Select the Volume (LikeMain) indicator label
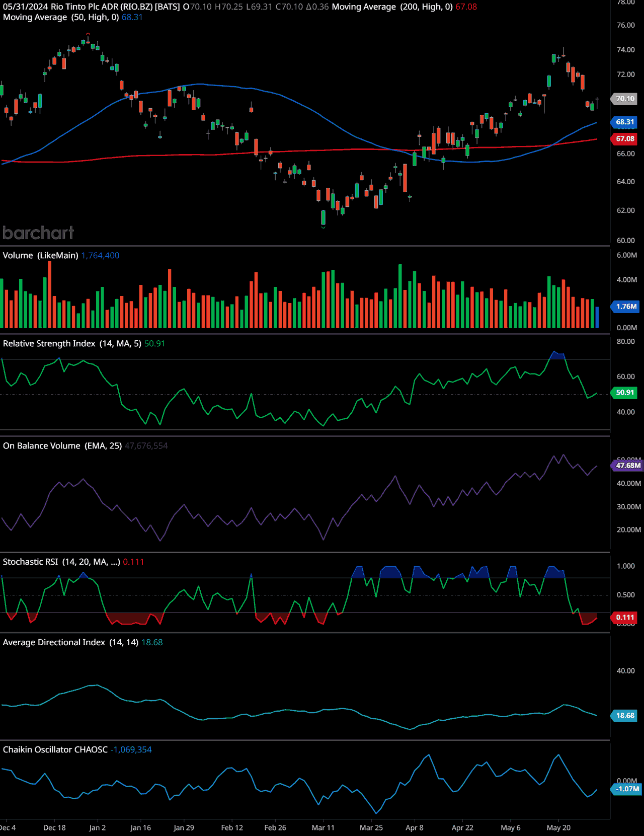The width and height of the screenshot is (644, 836). pos(41,256)
